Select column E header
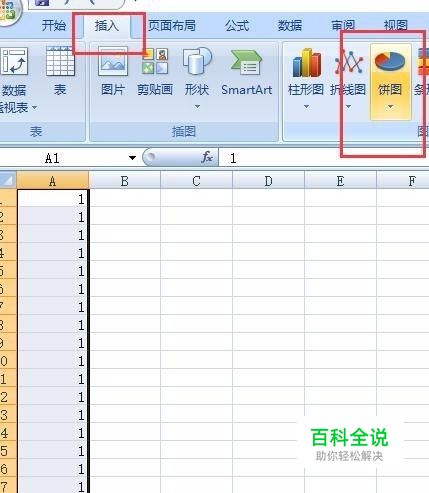Image resolution: width=429 pixels, height=493 pixels. tap(340, 181)
